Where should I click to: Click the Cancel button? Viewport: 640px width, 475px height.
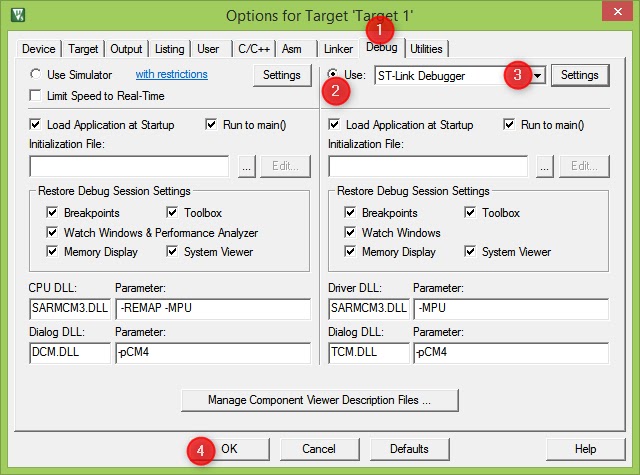(320, 449)
